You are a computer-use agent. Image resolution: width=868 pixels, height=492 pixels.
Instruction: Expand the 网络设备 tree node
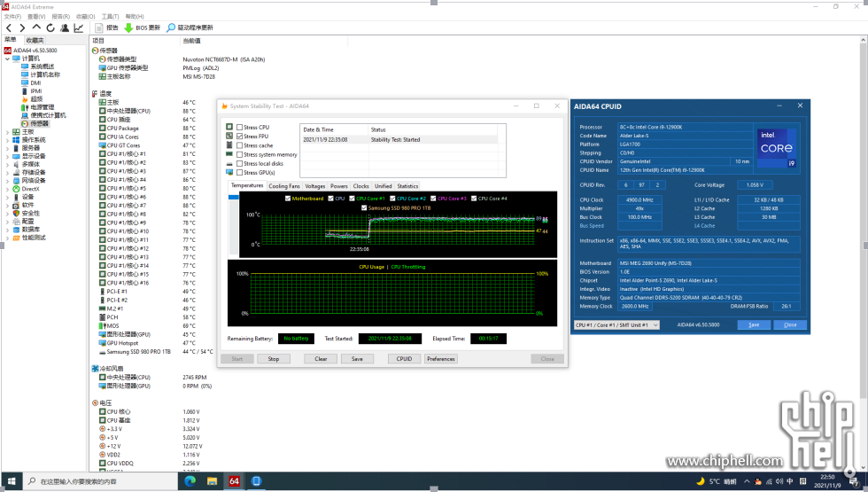pyautogui.click(x=7, y=181)
